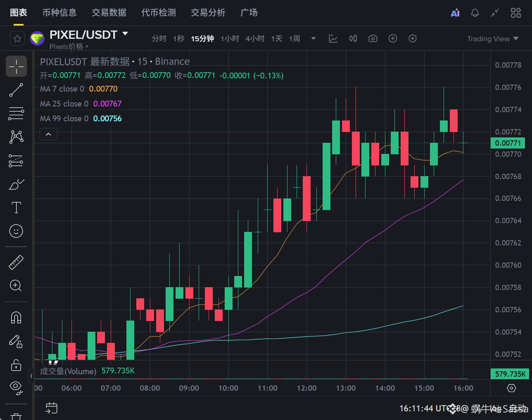Open the 交易数据 tab
The width and height of the screenshot is (532, 420).
point(109,13)
